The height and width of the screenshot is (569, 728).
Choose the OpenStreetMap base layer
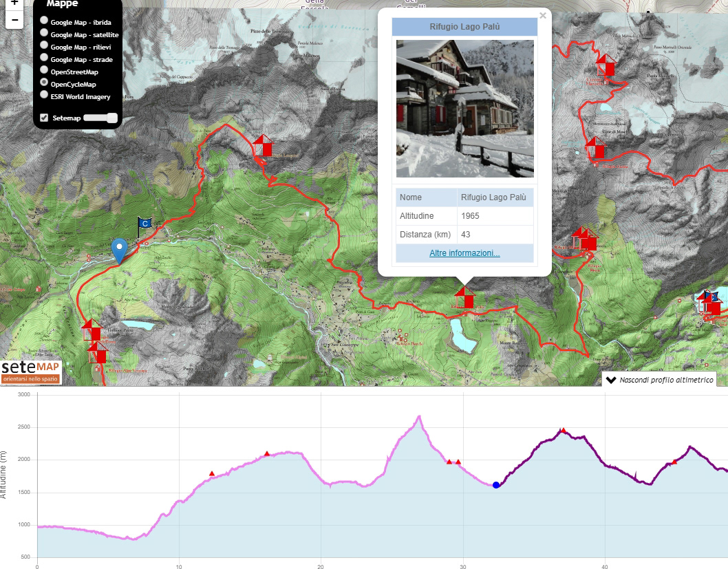pyautogui.click(x=45, y=71)
